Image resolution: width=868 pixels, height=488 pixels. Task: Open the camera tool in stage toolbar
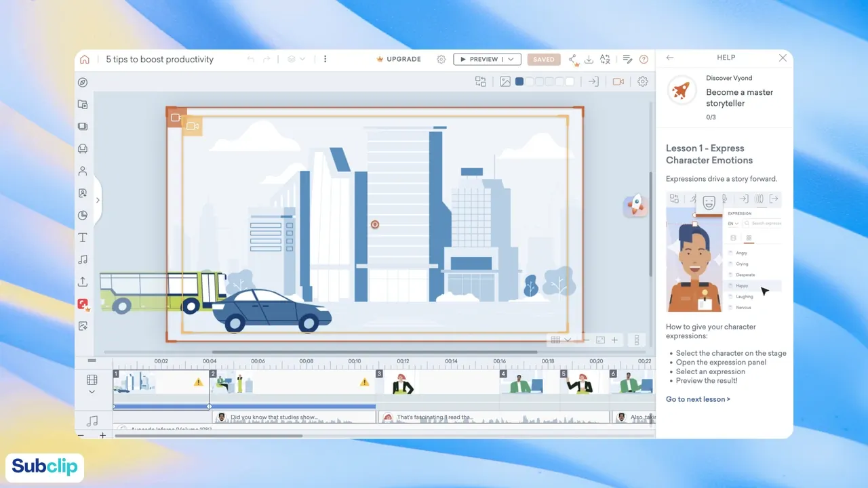[618, 81]
